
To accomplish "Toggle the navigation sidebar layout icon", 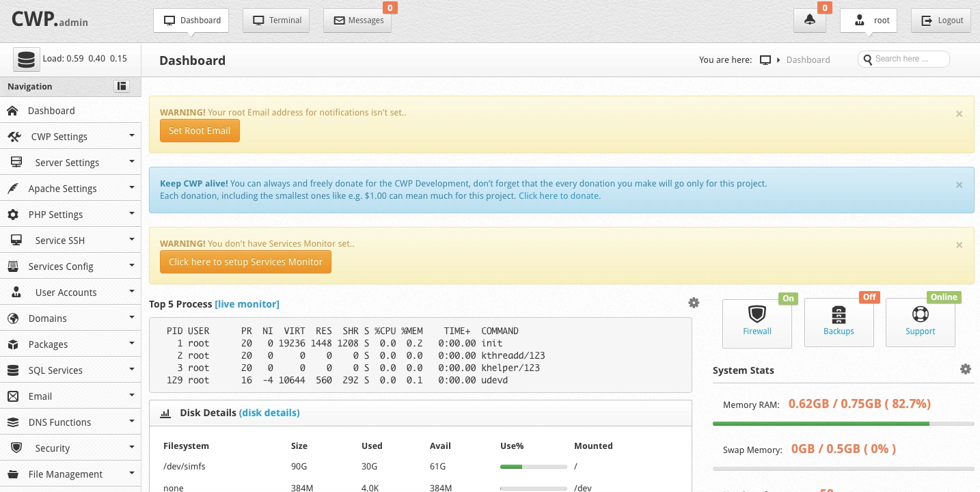I will (x=122, y=86).
